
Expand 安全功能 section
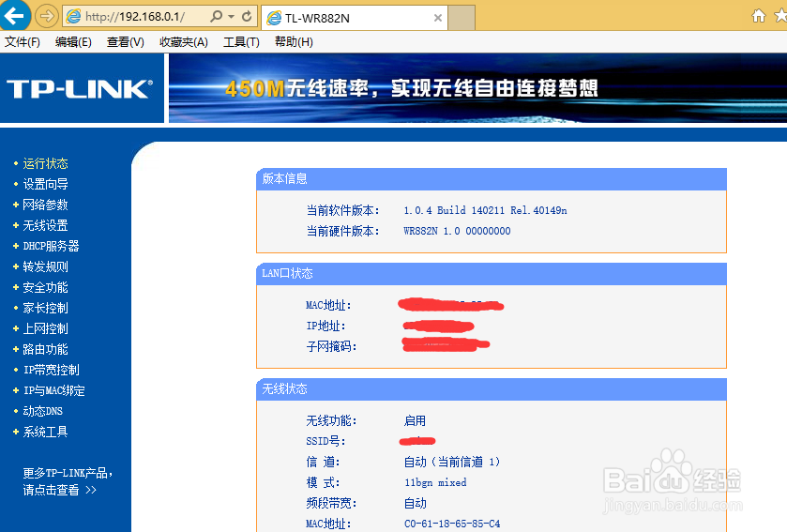pyautogui.click(x=45, y=287)
